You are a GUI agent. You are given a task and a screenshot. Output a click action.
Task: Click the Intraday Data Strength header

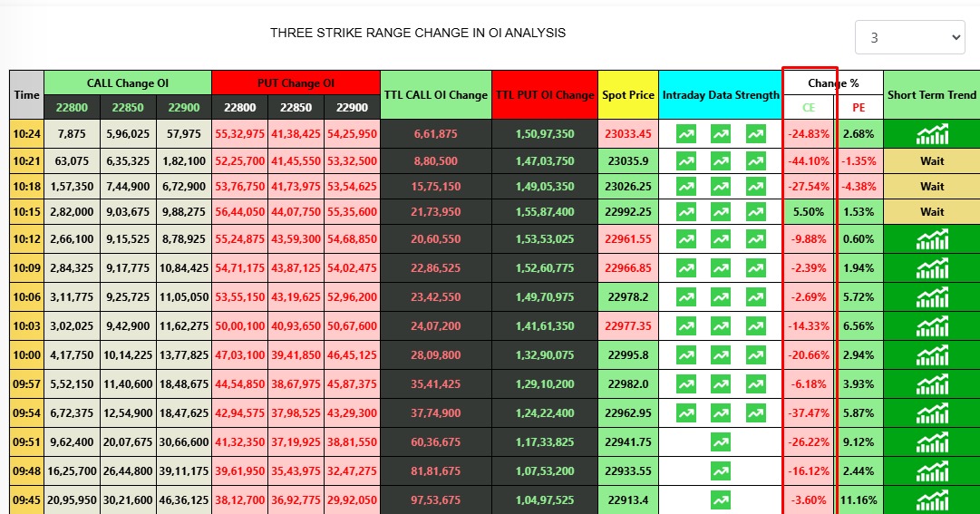pos(721,95)
